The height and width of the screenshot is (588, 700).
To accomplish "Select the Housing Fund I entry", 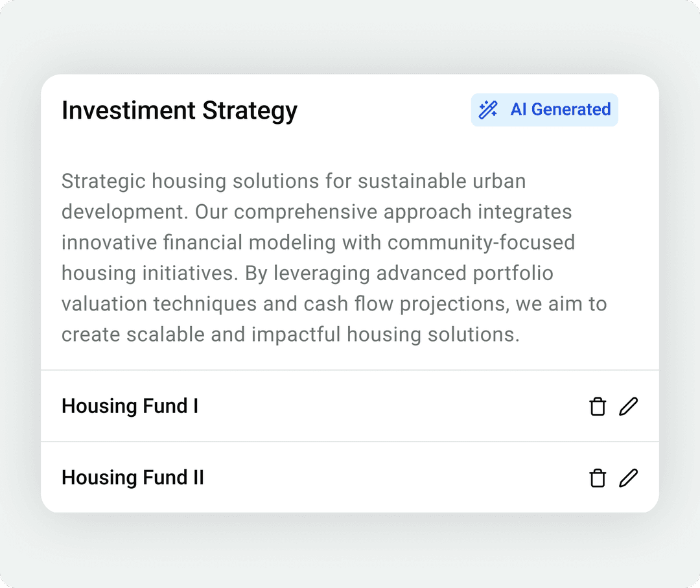I will coord(130,406).
